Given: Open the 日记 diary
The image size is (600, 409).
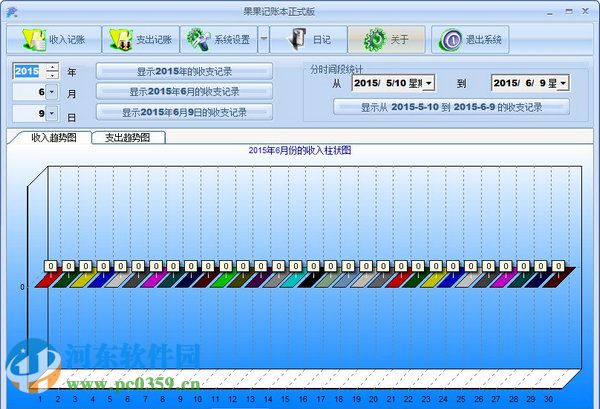Looking at the screenshot, I should click(308, 39).
